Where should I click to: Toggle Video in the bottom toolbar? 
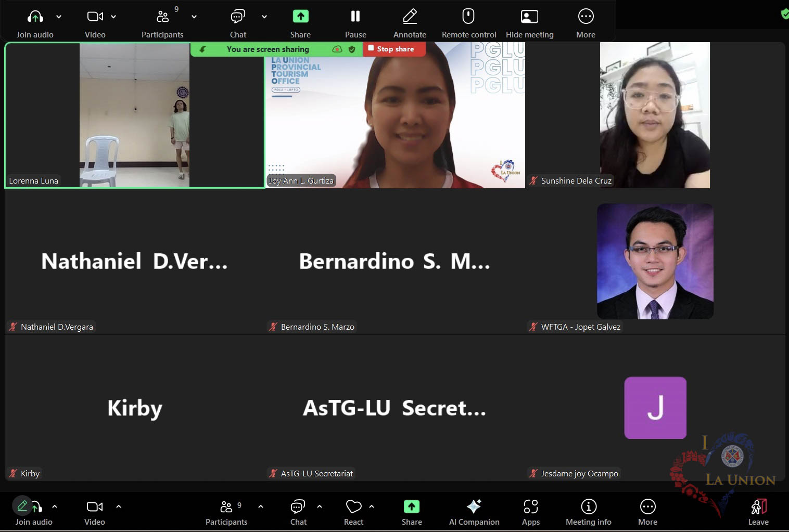95,513
